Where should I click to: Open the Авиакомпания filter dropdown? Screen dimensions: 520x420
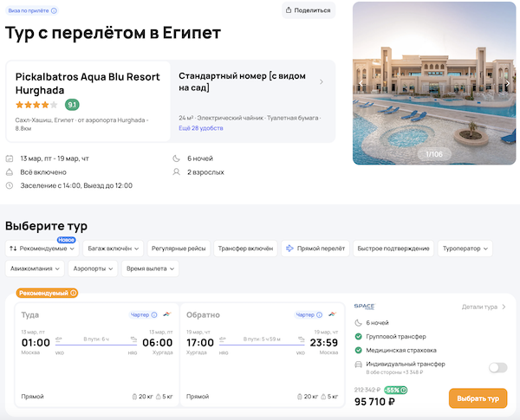coord(35,268)
